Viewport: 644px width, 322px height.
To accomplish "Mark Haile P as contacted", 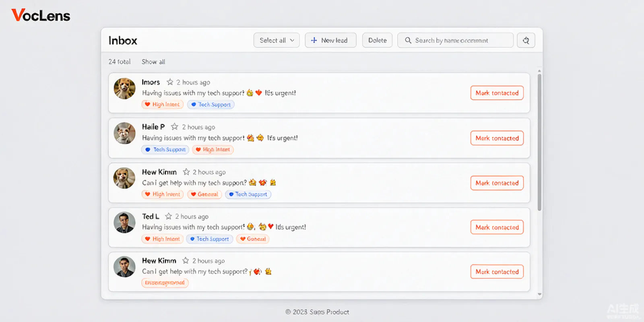I will [x=497, y=138].
